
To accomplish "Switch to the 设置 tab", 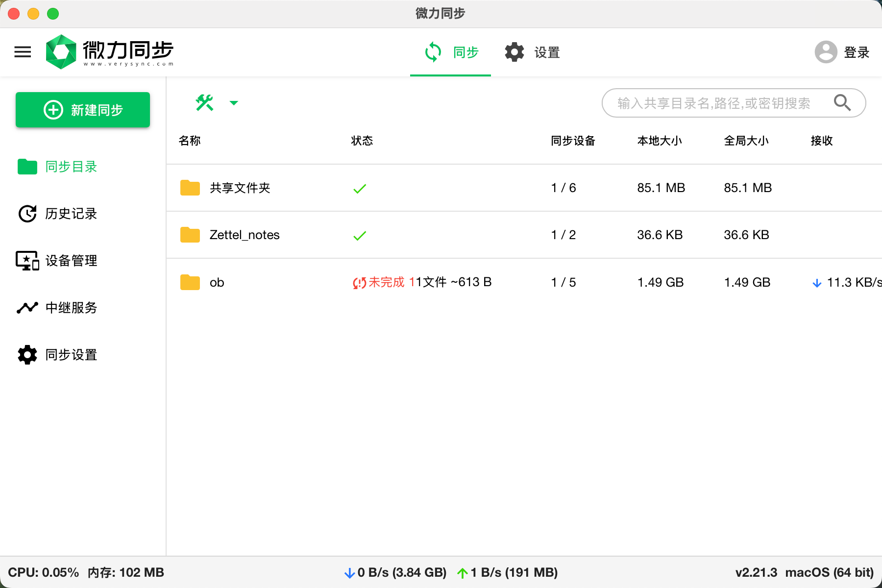I will [x=533, y=52].
